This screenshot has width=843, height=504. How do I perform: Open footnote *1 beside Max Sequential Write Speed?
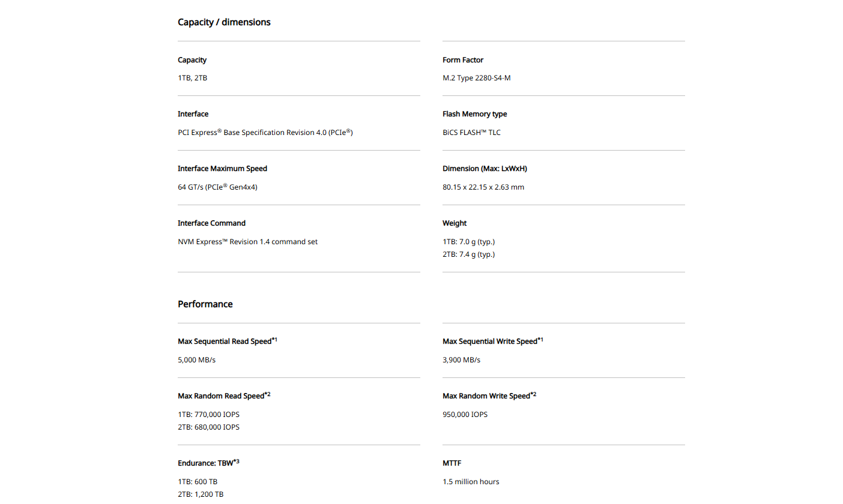[540, 340]
